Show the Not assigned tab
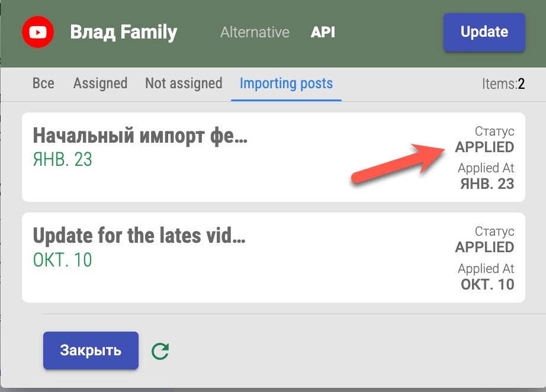The width and height of the screenshot is (546, 392). point(184,83)
